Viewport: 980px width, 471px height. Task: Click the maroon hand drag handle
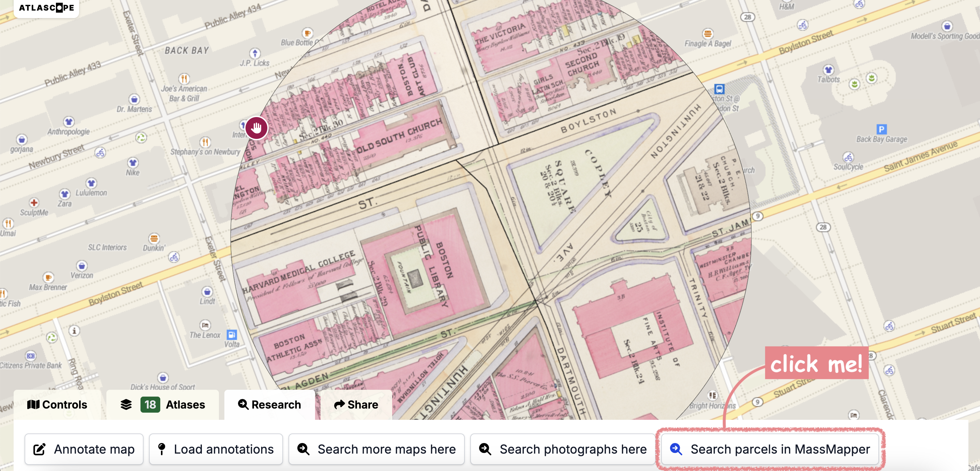256,128
